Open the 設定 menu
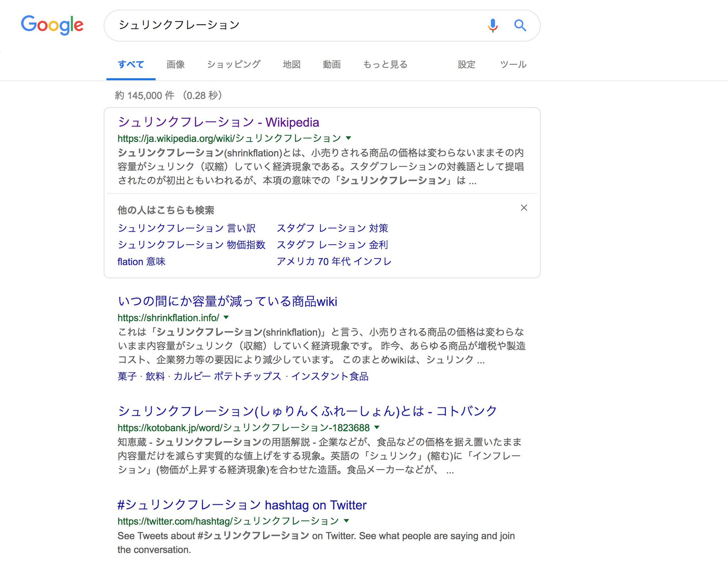The width and height of the screenshot is (728, 571). 466,64
